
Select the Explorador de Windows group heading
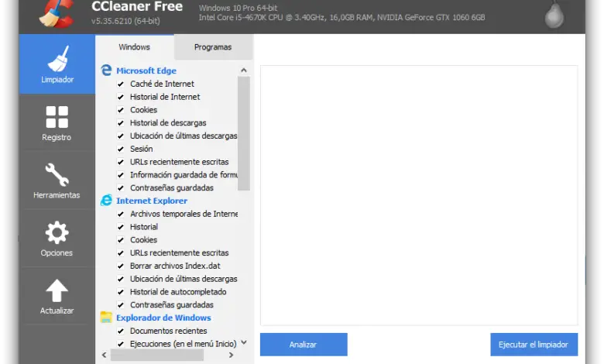pyautogui.click(x=163, y=318)
